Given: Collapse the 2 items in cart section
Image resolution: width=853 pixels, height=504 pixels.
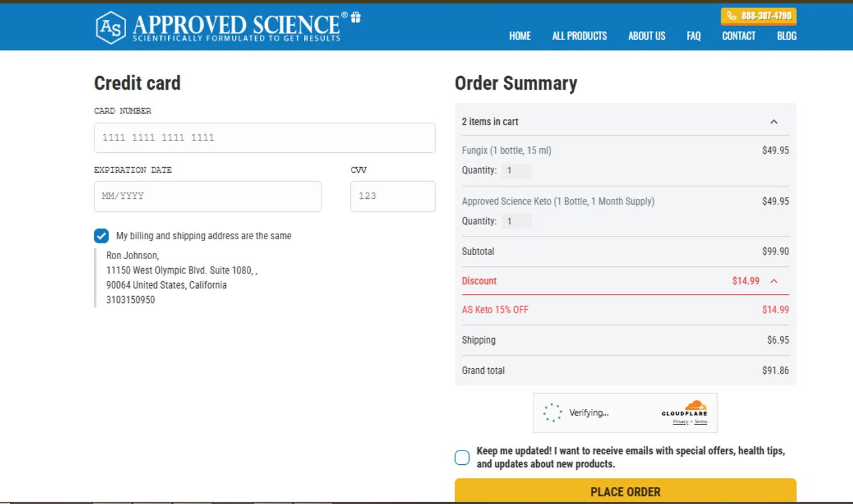Looking at the screenshot, I should pos(774,122).
